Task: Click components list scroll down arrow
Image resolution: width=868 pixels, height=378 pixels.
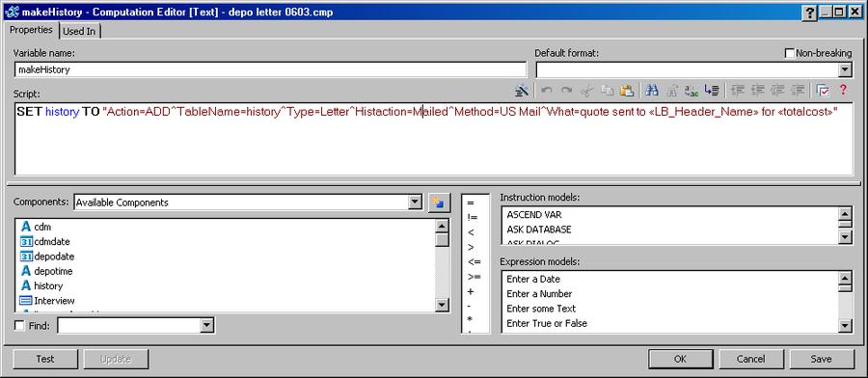Action: click(442, 305)
